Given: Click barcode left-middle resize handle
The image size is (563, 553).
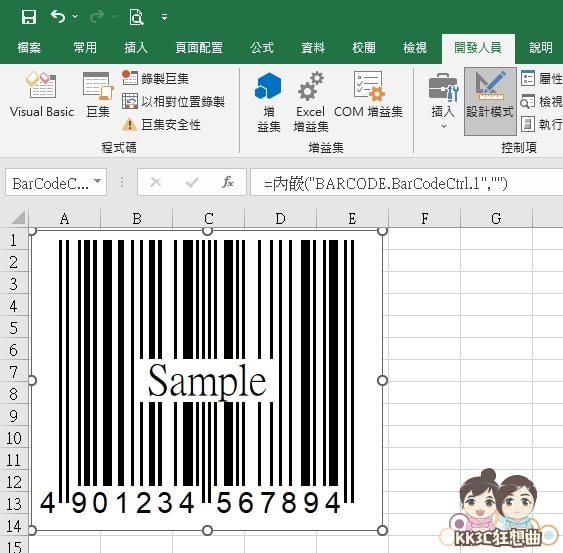Looking at the screenshot, I should point(32,380).
